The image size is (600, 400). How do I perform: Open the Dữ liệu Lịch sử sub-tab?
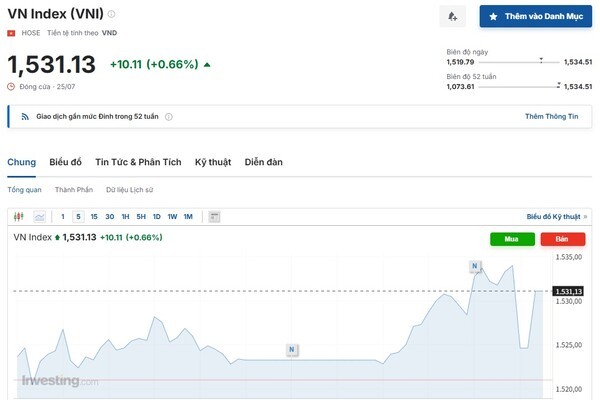pos(130,190)
